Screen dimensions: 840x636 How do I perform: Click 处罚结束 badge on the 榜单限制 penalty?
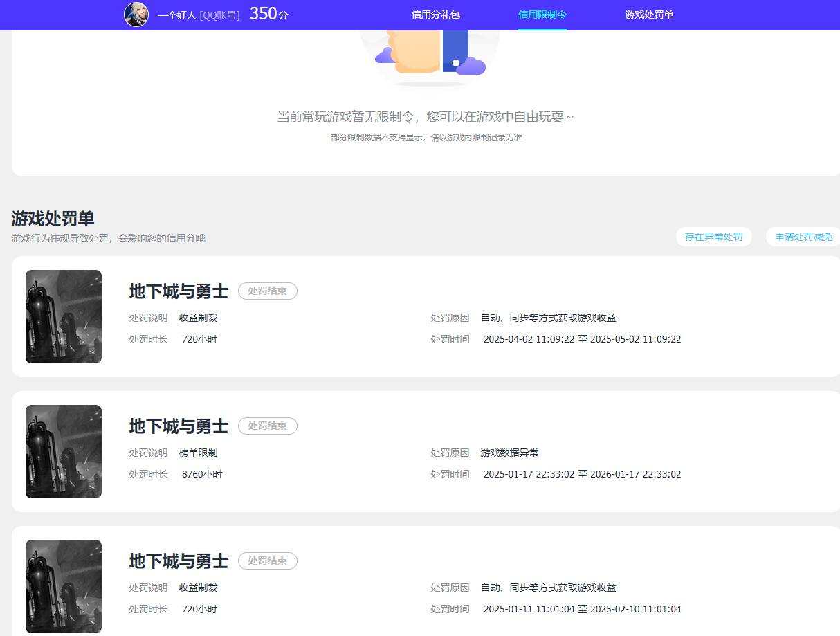[x=268, y=426]
